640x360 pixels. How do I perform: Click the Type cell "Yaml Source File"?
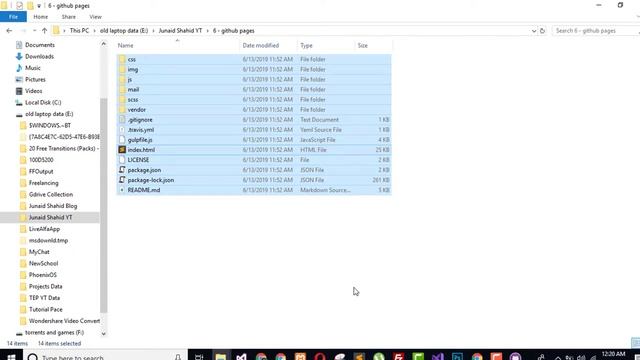(x=321, y=129)
